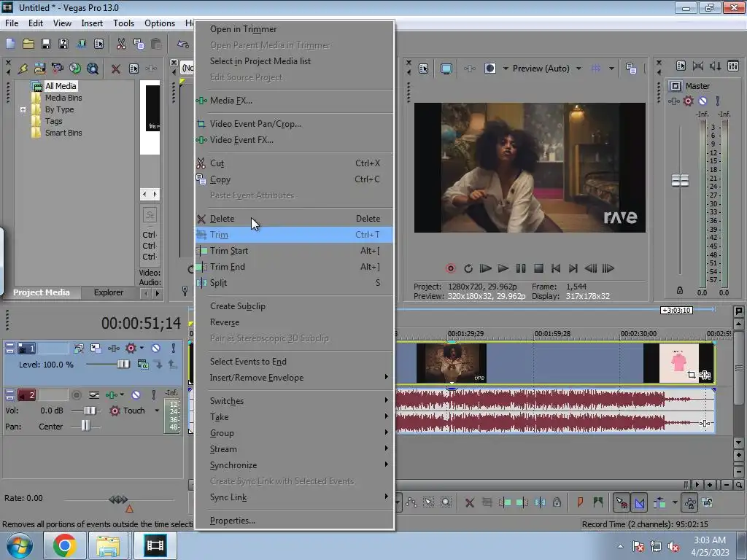Open overlays grid dropdown arrow
Viewport: 747px width, 560px height.
611,69
